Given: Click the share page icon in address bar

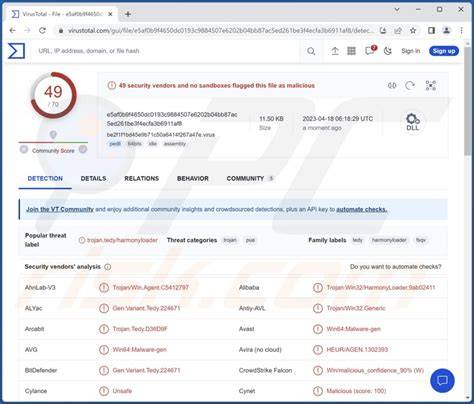Looking at the screenshot, I should tap(398, 31).
